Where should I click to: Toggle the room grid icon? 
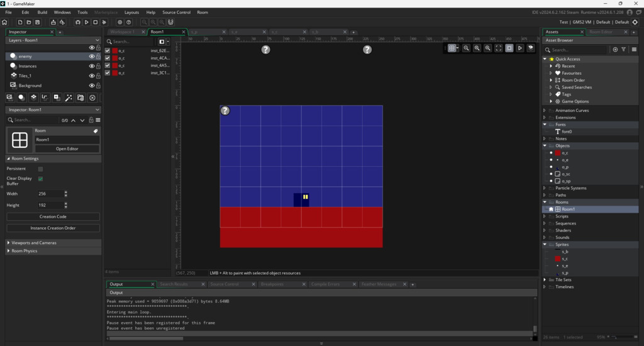click(452, 48)
